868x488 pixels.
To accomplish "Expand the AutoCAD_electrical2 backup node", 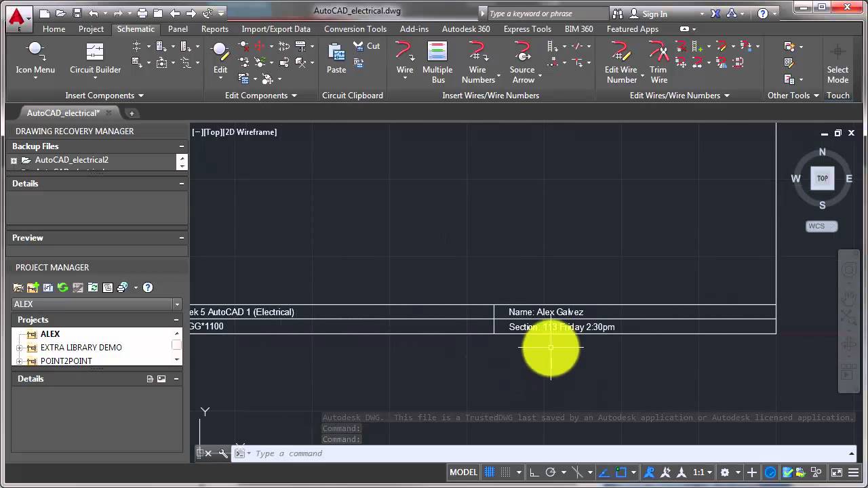I will pos(14,161).
